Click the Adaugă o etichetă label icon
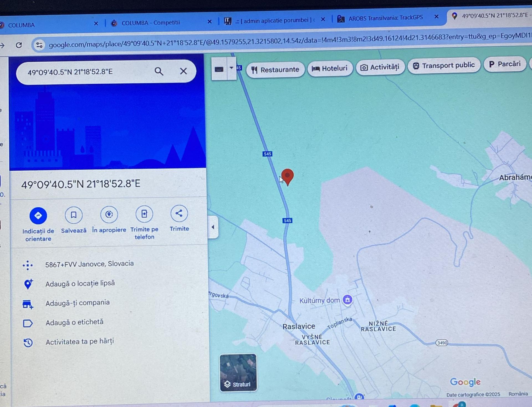Screen dimensions: 532x407 coord(28,323)
